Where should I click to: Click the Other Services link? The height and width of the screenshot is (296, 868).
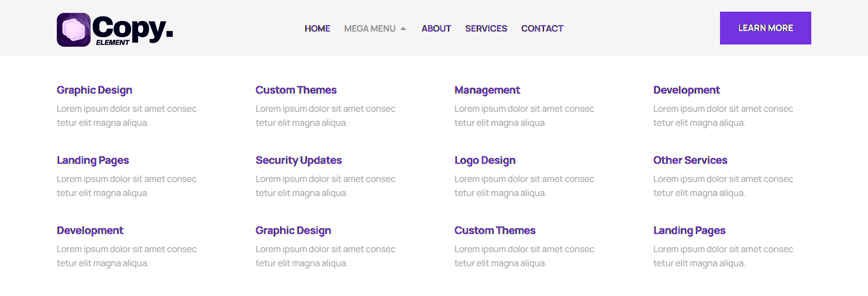pos(690,160)
